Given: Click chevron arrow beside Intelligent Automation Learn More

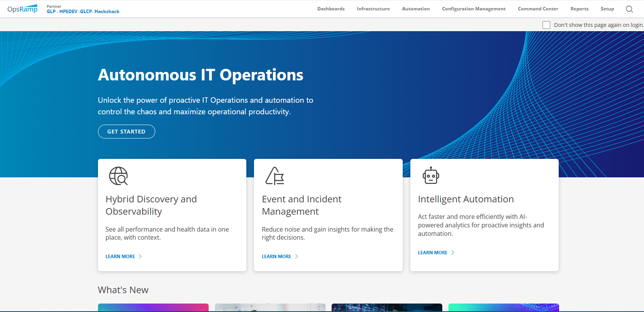Looking at the screenshot, I should pos(453,252).
